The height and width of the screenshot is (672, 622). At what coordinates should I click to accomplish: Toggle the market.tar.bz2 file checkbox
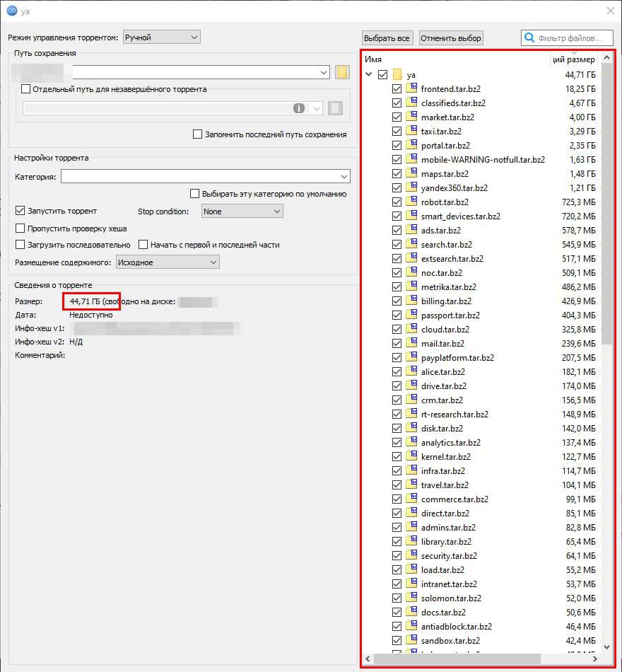point(397,117)
